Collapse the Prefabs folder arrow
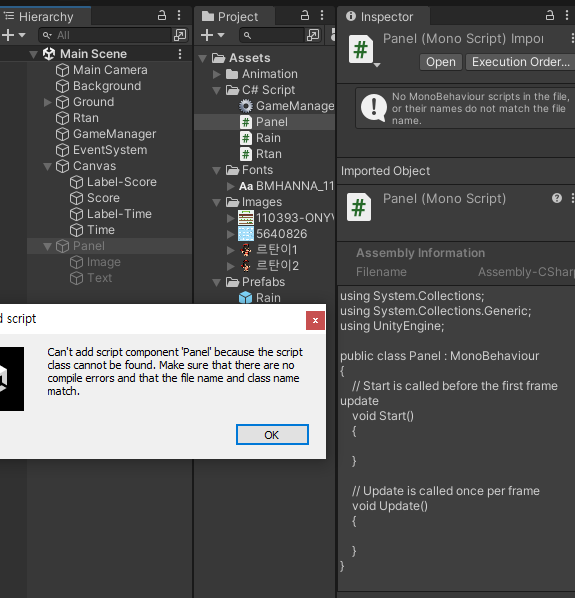575x598 pixels. [x=217, y=283]
